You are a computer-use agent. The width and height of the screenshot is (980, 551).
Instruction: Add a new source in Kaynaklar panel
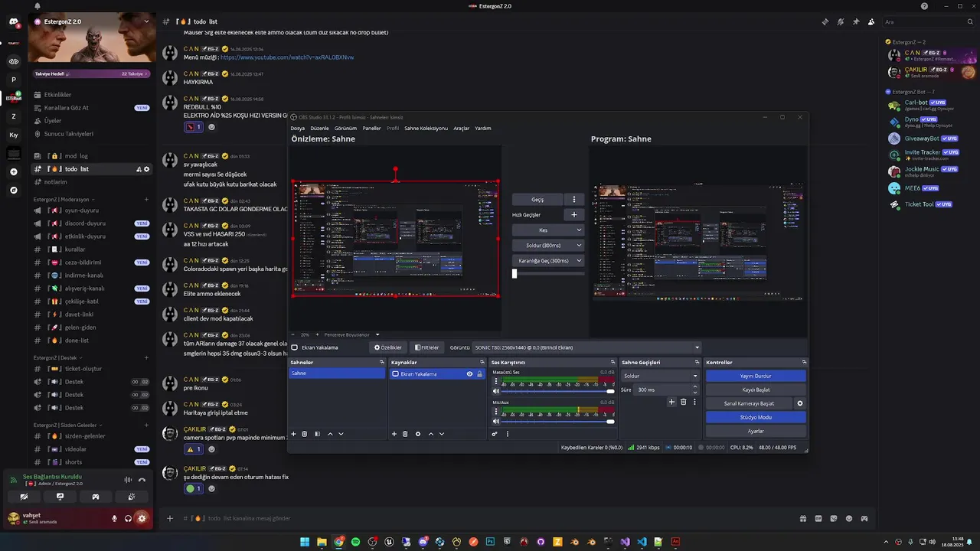click(x=394, y=434)
